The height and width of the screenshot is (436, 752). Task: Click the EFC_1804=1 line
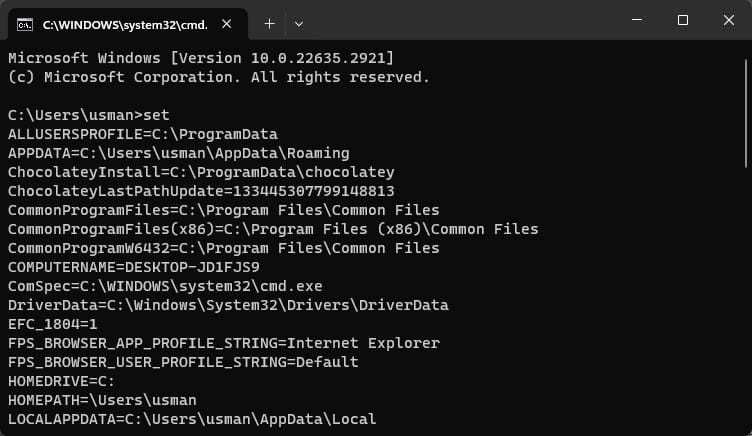pos(53,324)
